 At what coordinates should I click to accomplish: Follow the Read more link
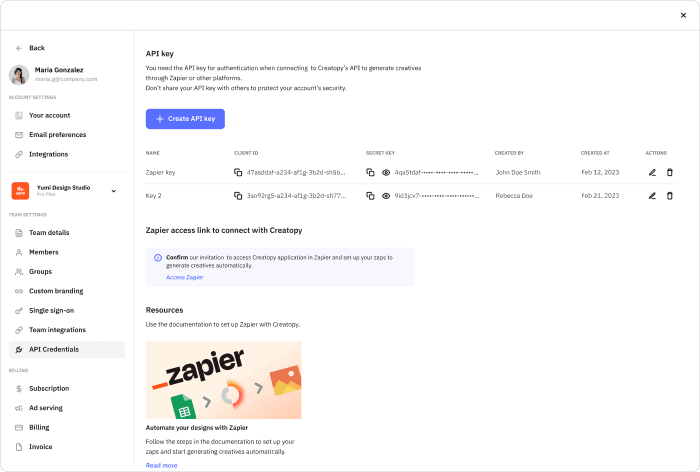click(x=161, y=465)
